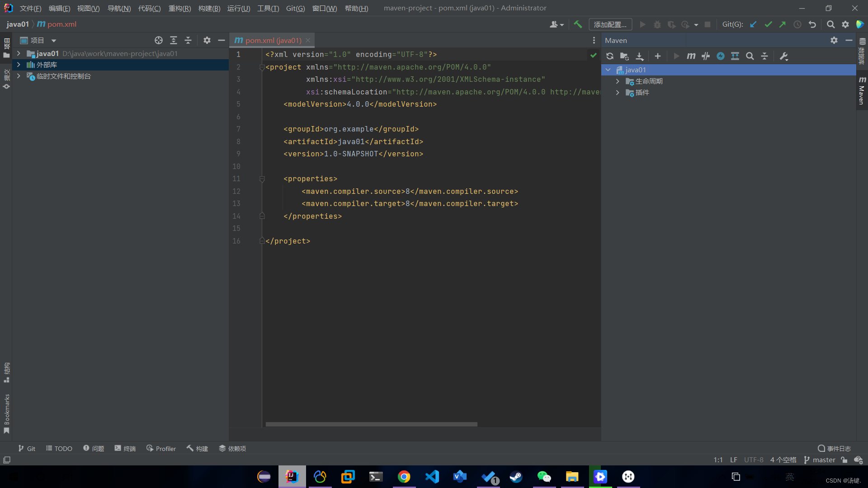Add Maven project with plus icon
Viewport: 868px width, 488px height.
click(x=658, y=56)
